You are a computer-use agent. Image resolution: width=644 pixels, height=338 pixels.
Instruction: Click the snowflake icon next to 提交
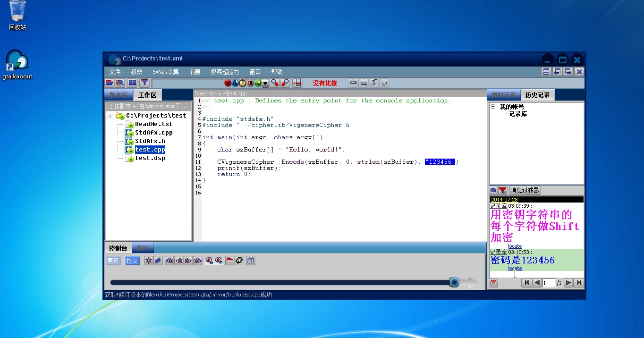click(x=148, y=261)
